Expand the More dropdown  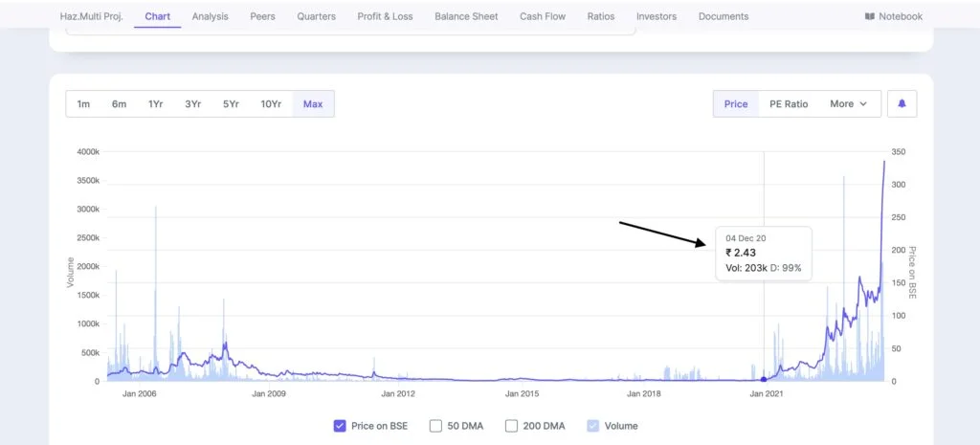[848, 103]
